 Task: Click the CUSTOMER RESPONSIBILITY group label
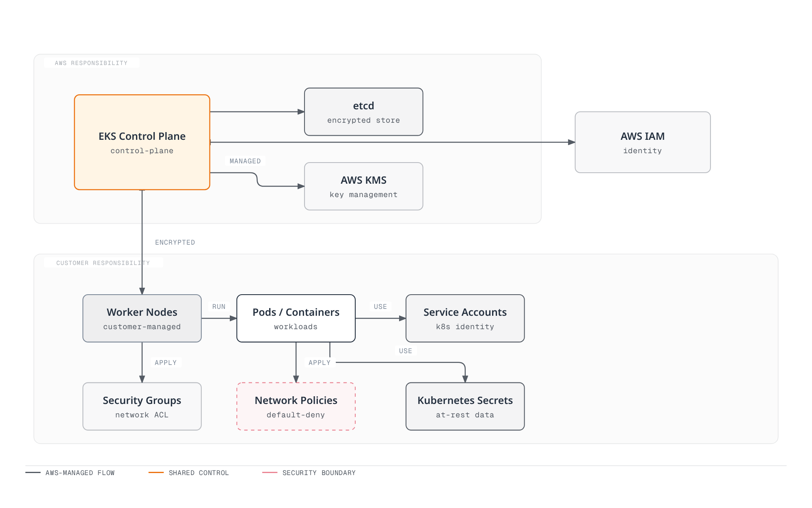point(103,263)
